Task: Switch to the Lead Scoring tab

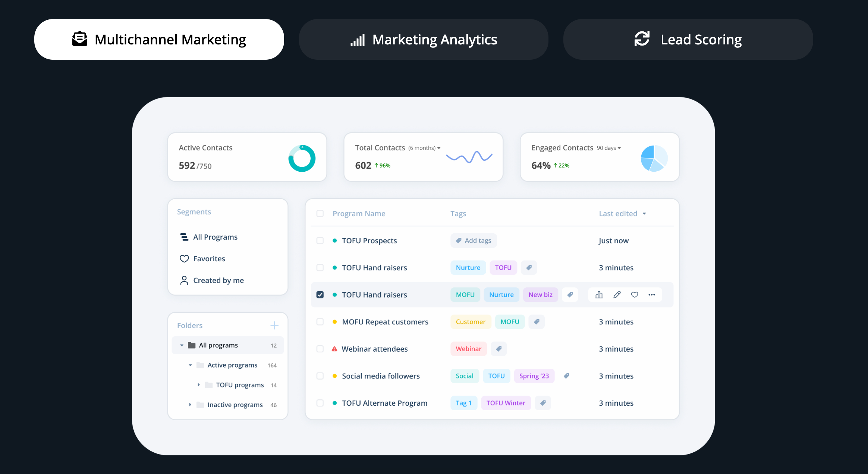Action: [x=688, y=40]
